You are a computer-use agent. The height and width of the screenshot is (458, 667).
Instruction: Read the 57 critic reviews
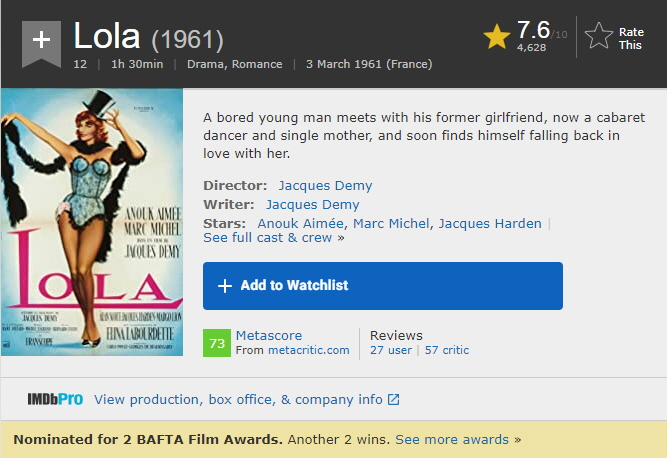click(x=447, y=350)
